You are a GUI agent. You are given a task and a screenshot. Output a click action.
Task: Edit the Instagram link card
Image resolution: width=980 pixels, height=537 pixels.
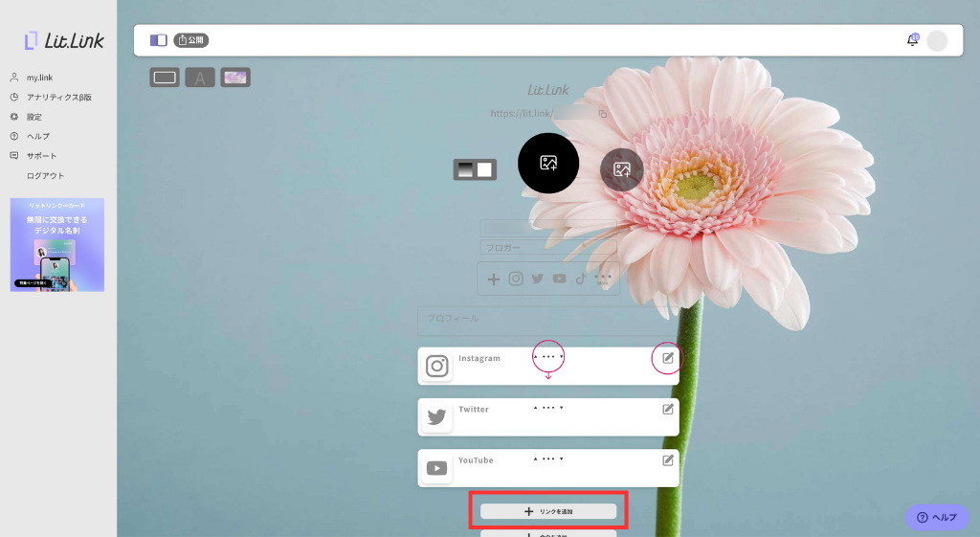click(667, 358)
